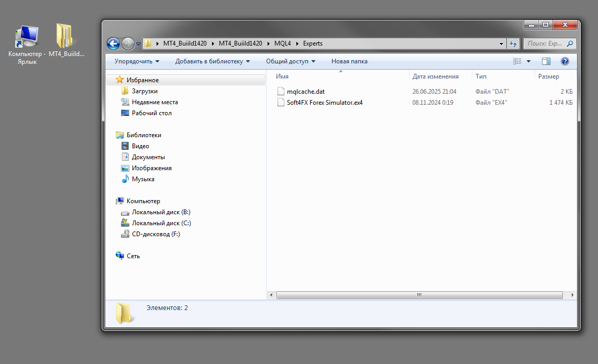Click the horizontal scrollbar thumb
598x364 pixels.
(x=419, y=295)
